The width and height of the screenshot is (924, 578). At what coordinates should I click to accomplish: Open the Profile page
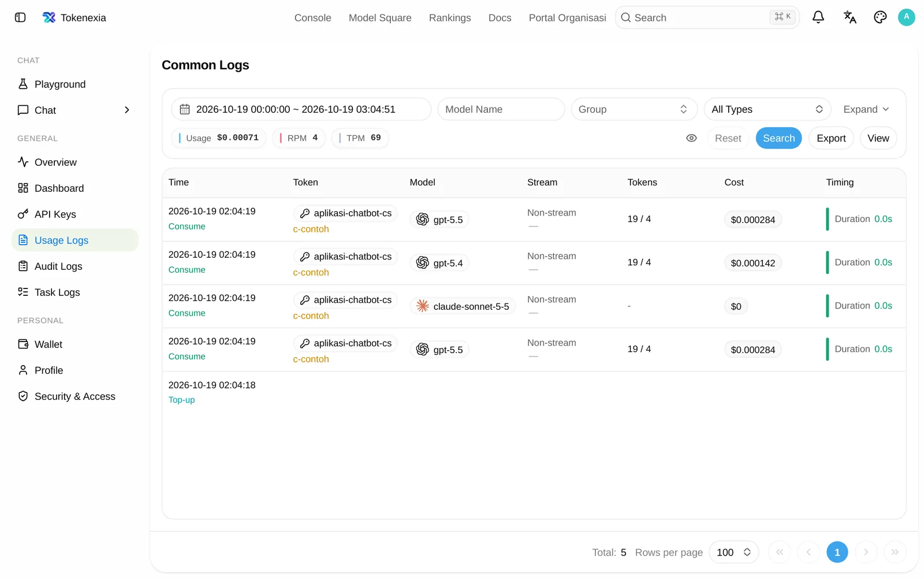75,370
